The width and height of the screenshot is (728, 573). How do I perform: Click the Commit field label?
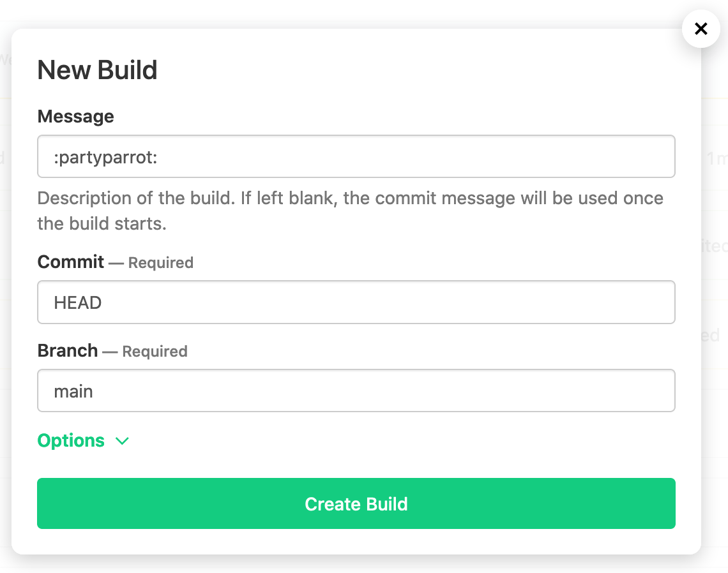[x=71, y=262]
